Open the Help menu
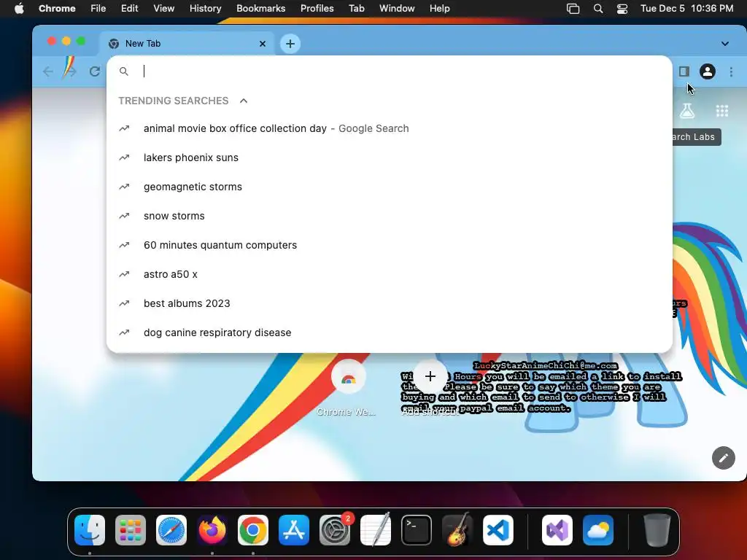Viewport: 747px width, 560px height. click(x=439, y=9)
